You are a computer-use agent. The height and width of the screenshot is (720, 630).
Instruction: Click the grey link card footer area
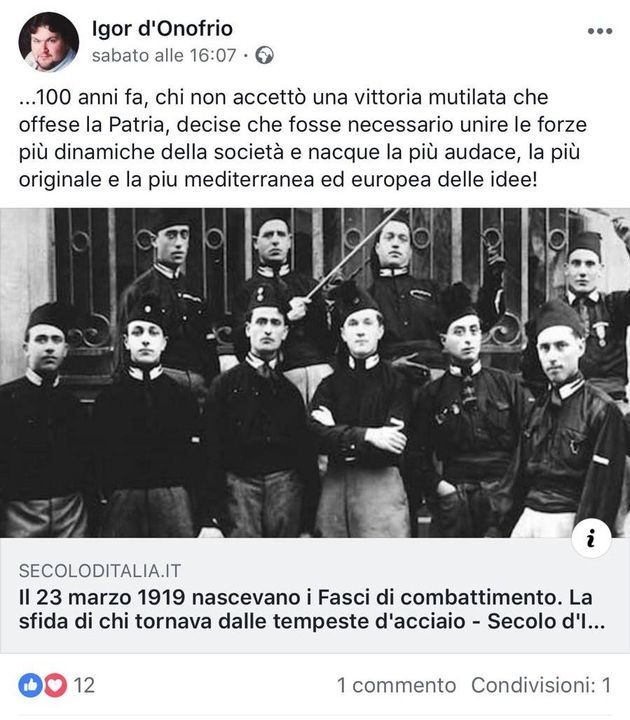[x=315, y=595]
